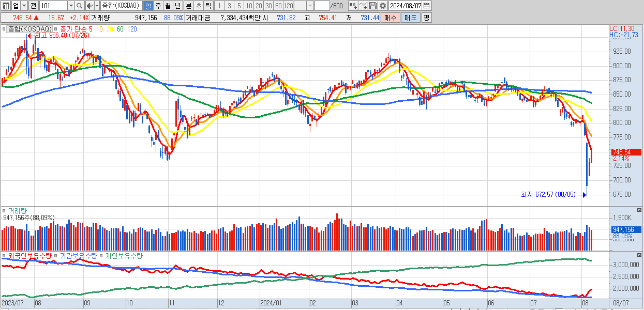Click the 매수 (buy) button

tap(391, 18)
